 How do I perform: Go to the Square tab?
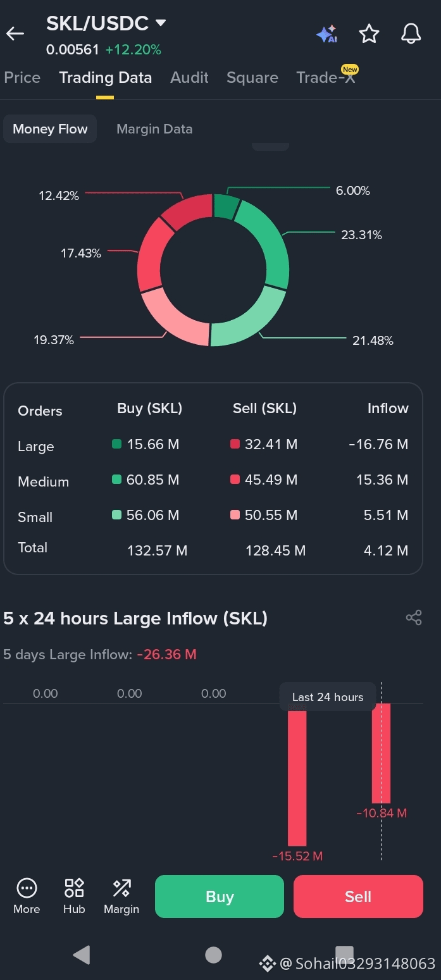point(252,78)
